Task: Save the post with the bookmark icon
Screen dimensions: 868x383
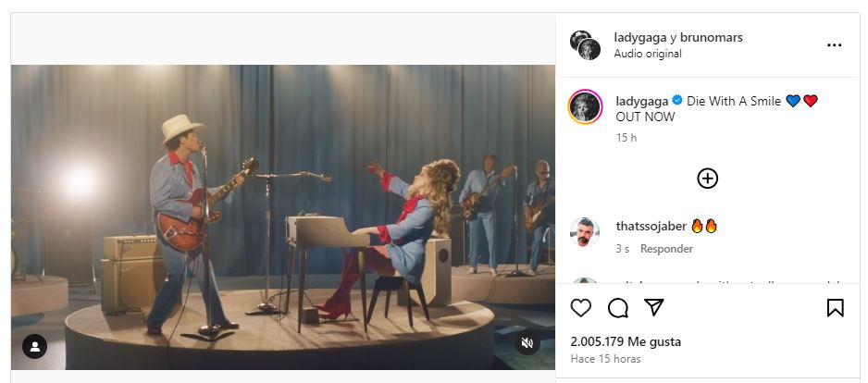Action: pyautogui.click(x=835, y=308)
